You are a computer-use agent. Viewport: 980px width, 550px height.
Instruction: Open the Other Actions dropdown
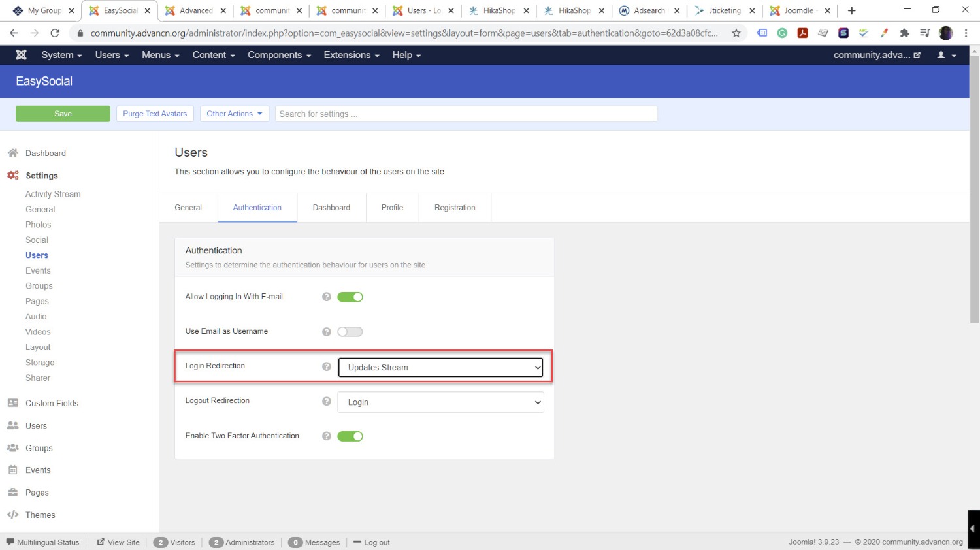click(x=234, y=114)
